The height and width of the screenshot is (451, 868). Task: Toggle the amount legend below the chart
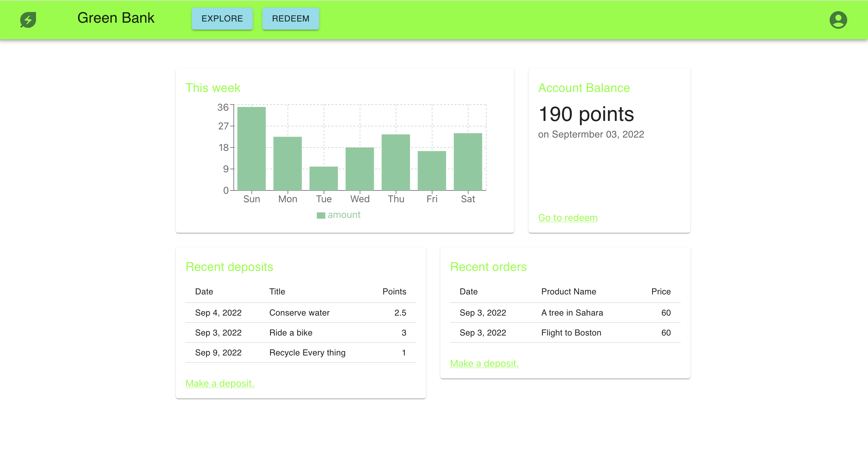click(339, 215)
